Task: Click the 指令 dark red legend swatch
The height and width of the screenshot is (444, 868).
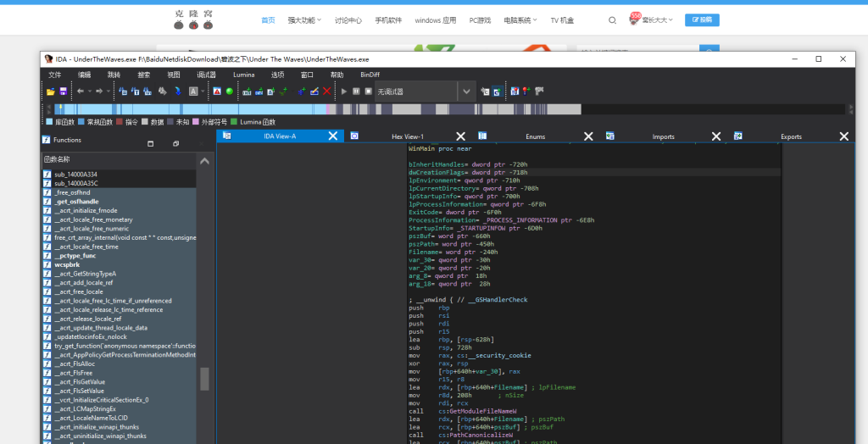Action: (120, 122)
